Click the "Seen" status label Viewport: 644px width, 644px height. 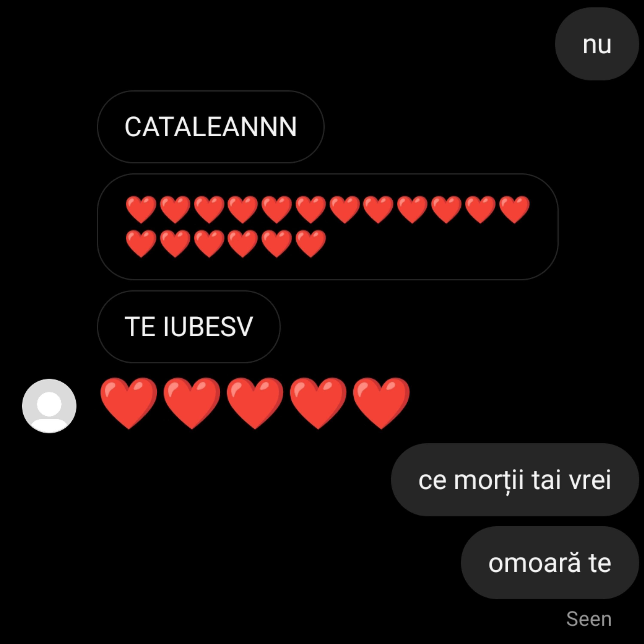[589, 619]
